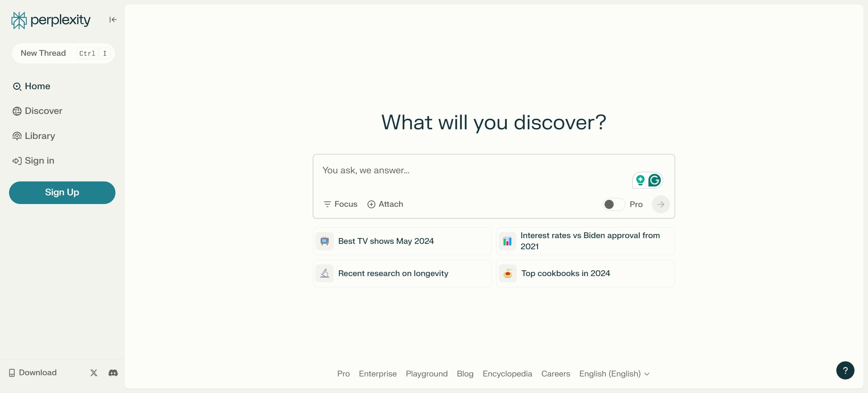Viewport: 868px width, 393px height.
Task: Submit query with arrow button
Action: [x=660, y=204]
